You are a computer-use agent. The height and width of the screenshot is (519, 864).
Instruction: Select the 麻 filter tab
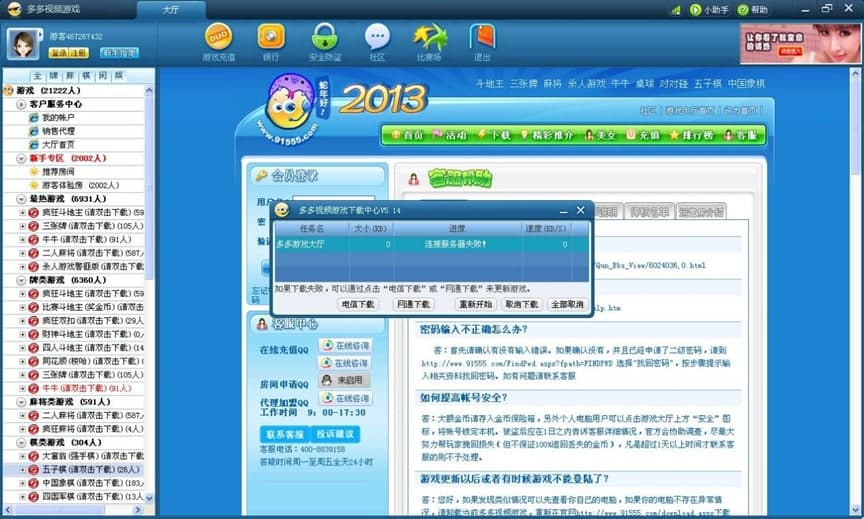[70, 76]
